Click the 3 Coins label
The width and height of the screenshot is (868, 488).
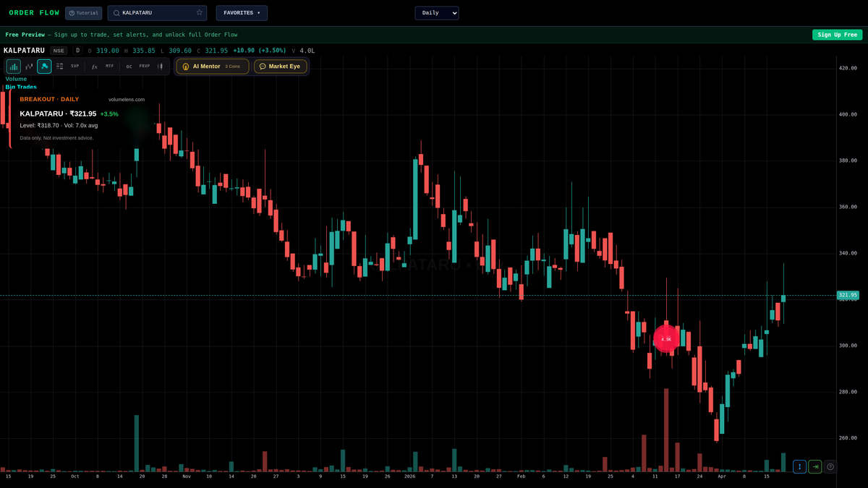click(232, 67)
